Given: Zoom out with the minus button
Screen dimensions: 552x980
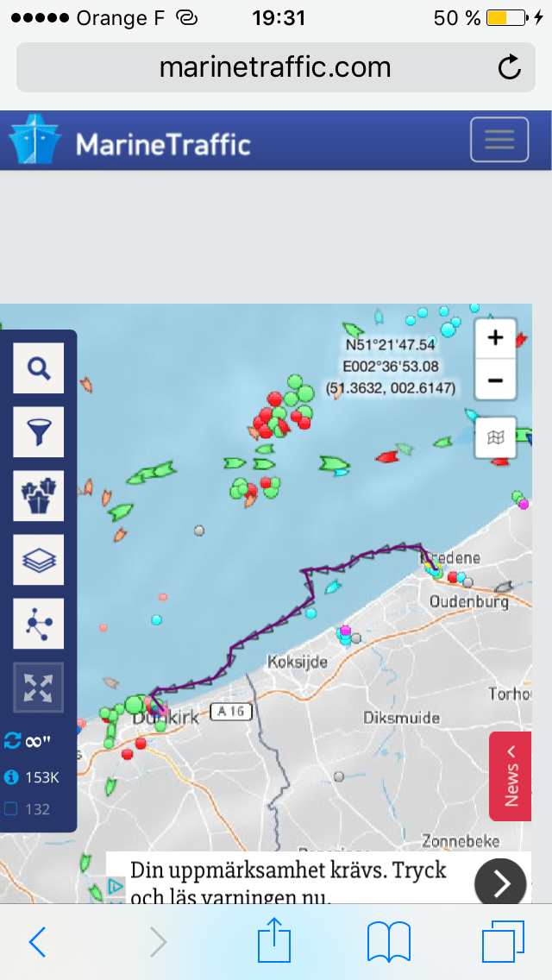Looking at the screenshot, I should (495, 380).
